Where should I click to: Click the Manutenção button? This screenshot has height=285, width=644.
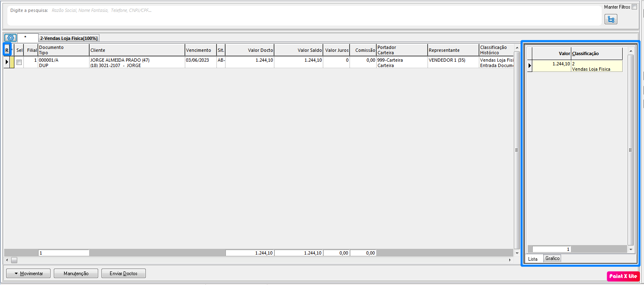click(x=76, y=273)
